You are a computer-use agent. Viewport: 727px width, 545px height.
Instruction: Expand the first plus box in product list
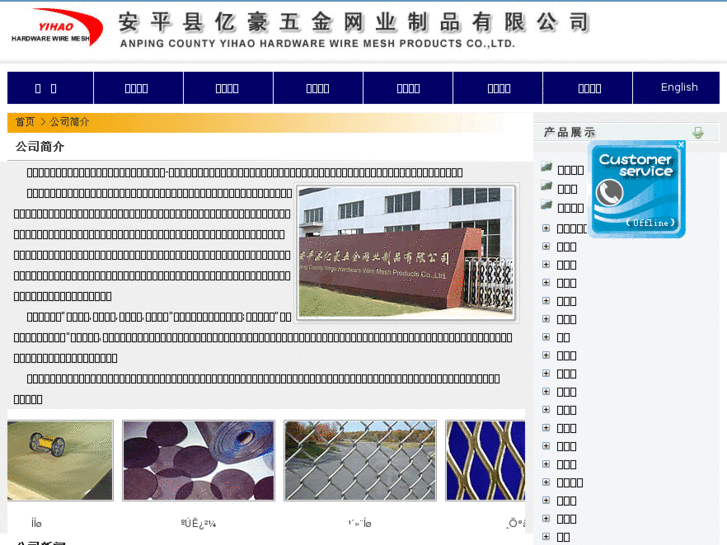pos(546,228)
